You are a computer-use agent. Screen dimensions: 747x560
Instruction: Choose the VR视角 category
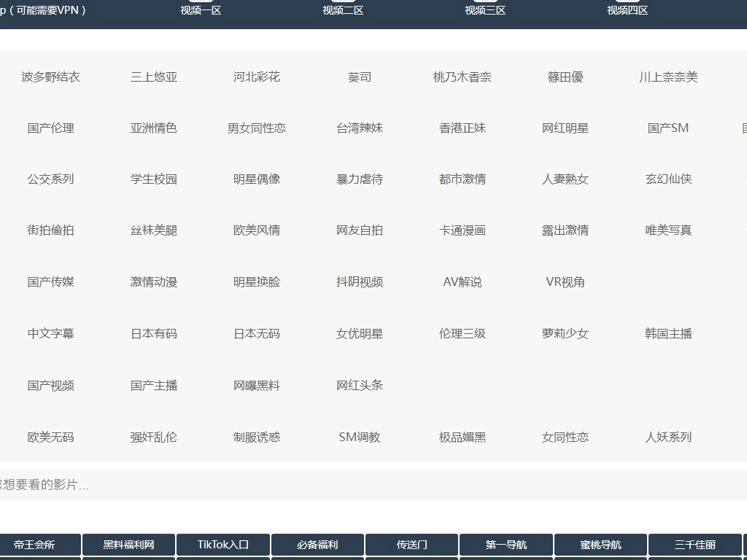pyautogui.click(x=565, y=282)
